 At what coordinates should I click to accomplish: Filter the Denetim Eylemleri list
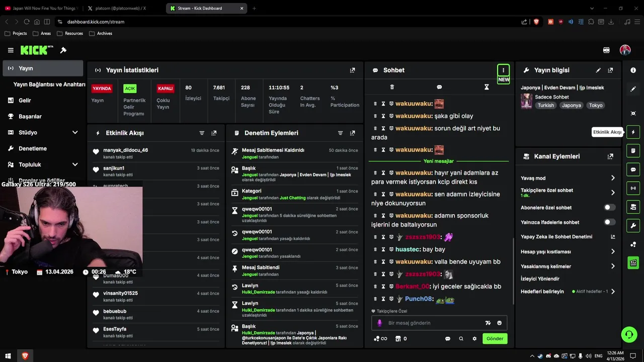(x=340, y=133)
